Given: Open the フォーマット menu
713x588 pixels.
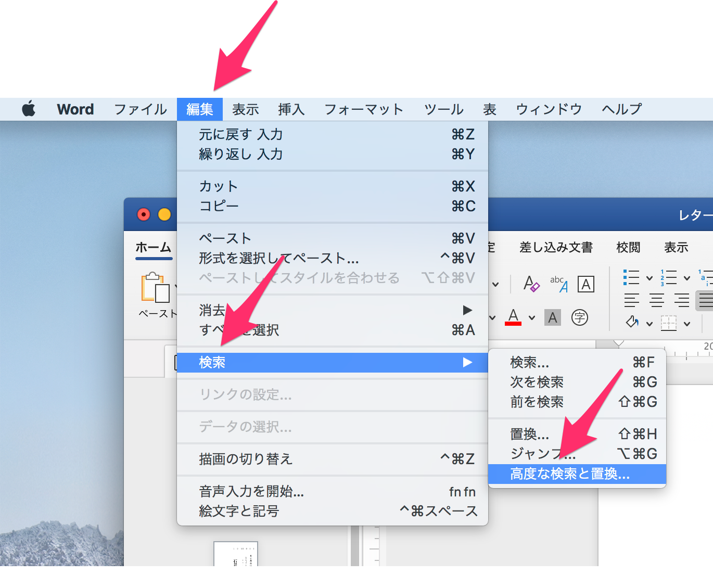Looking at the screenshot, I should [364, 109].
